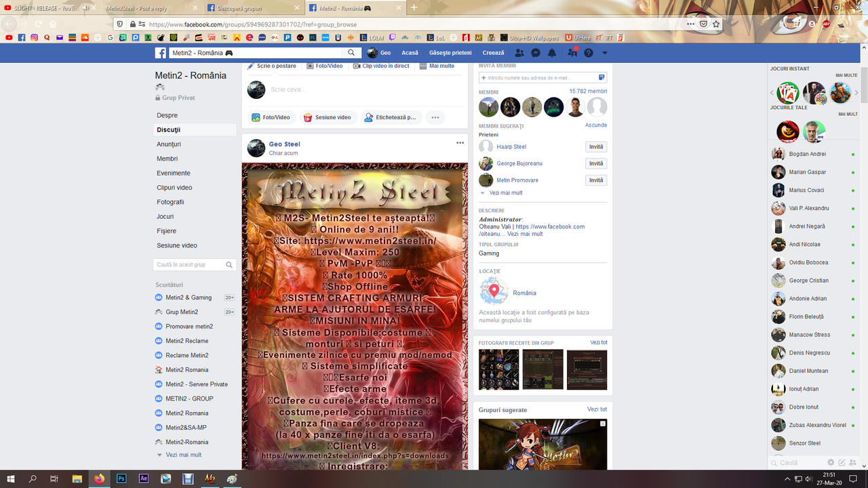The height and width of the screenshot is (488, 868).
Task: Open the Messenger icon in Facebook header
Action: tap(536, 53)
